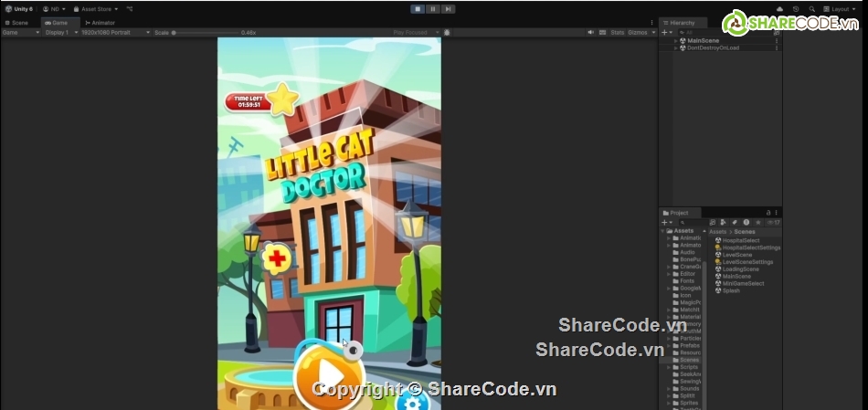Screen dimensions: 868x410
Task: Open the DontDestroyOnLoad row options menu
Action: click(x=776, y=48)
